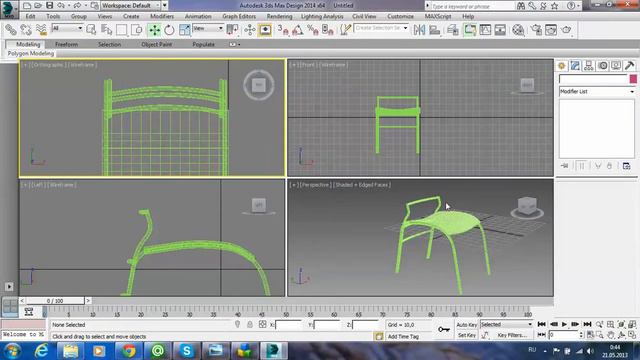Open the Graph Editors menu

point(239,16)
